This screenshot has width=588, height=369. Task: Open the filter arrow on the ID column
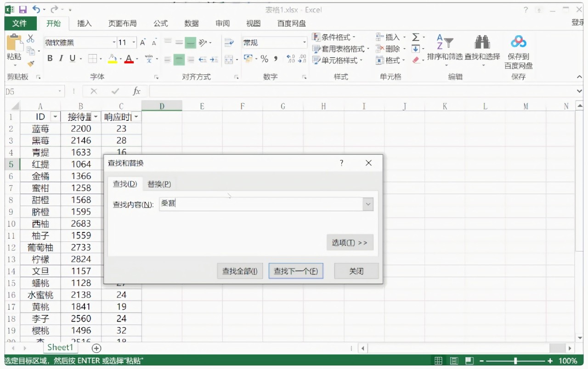tap(55, 117)
